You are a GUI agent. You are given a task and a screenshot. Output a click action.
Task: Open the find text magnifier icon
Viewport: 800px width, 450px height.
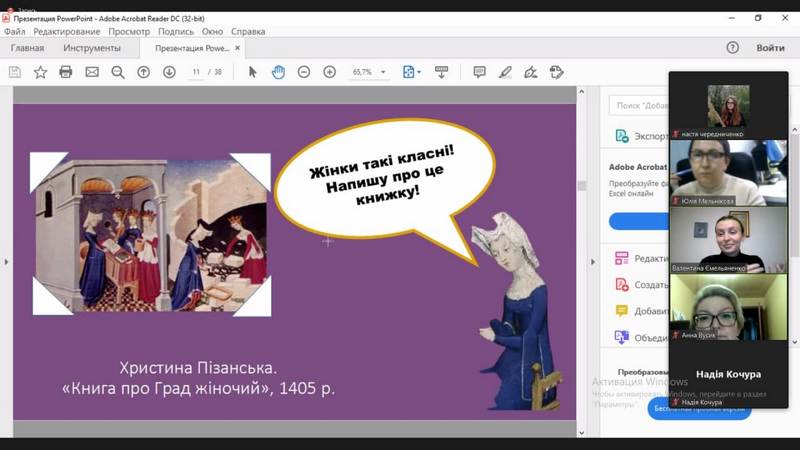pos(118,72)
